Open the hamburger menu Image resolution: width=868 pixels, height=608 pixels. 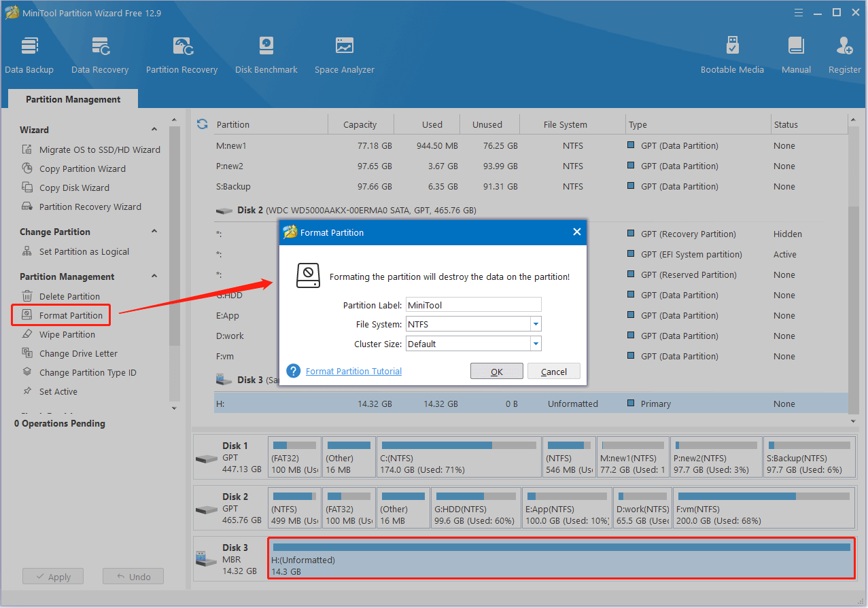[x=798, y=12]
